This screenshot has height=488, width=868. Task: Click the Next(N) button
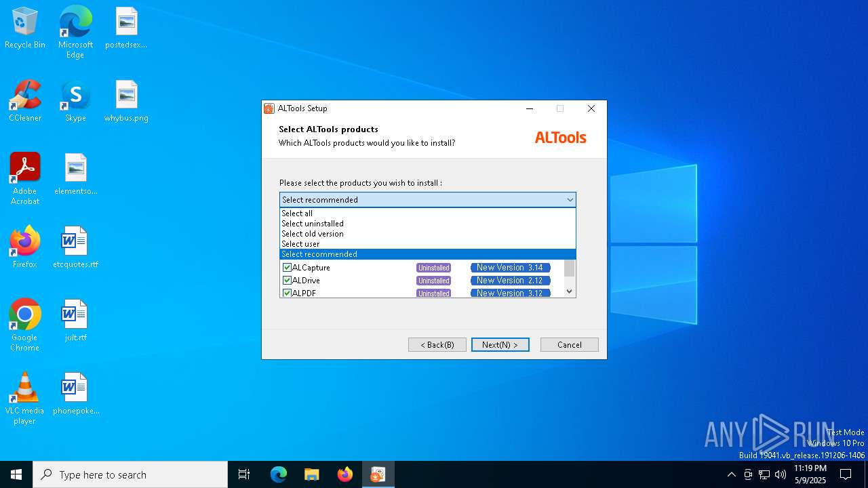(500, 345)
